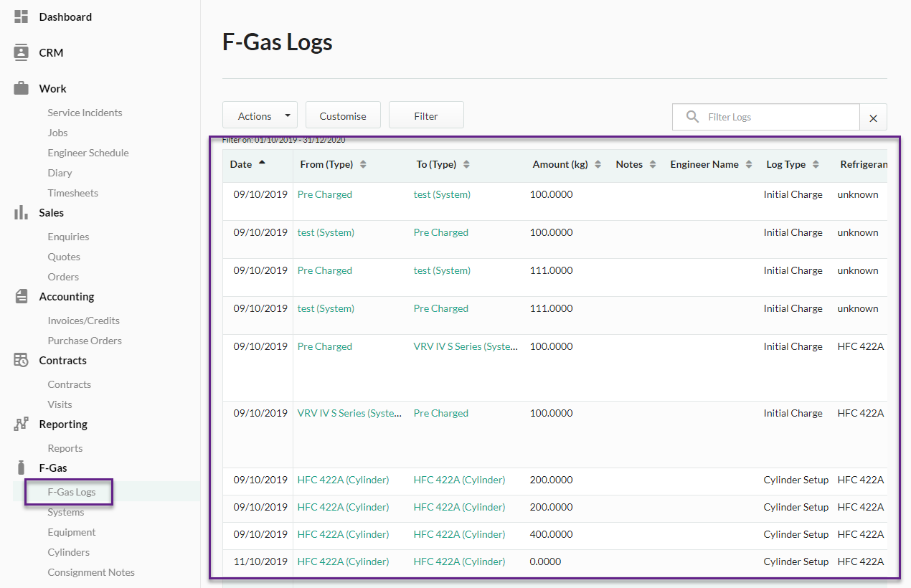This screenshot has width=911, height=588.
Task: Go to Service Incidents
Action: (85, 113)
